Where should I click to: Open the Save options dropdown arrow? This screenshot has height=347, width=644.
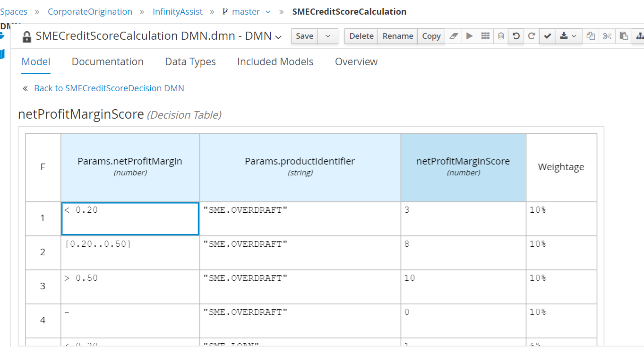coord(328,36)
